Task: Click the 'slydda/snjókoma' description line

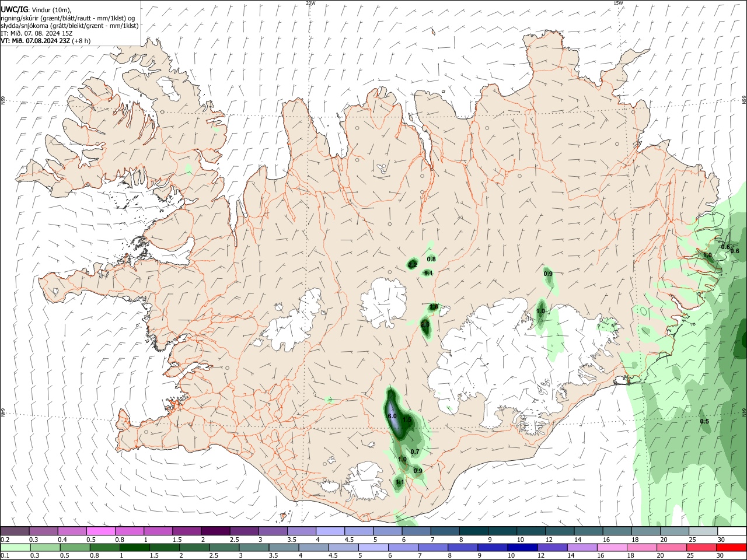Action: [x=69, y=26]
